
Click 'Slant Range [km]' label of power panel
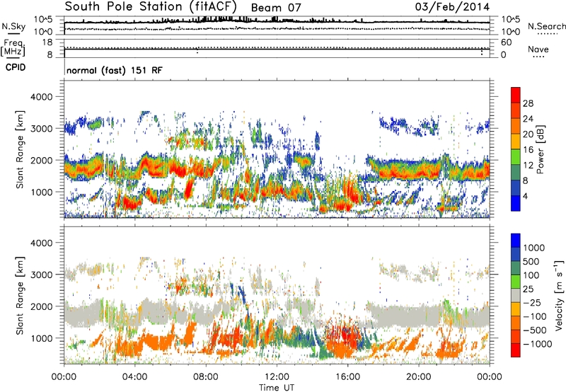click(x=20, y=149)
